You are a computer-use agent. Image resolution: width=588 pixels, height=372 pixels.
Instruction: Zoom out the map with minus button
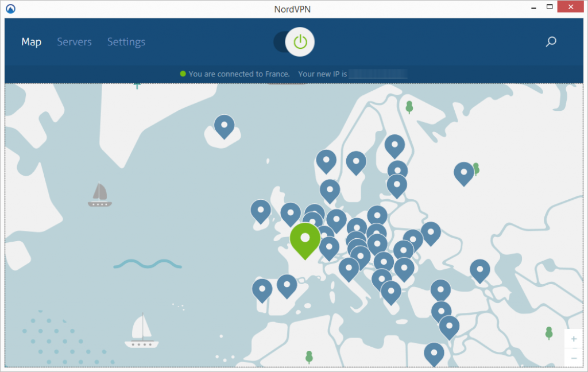tap(574, 358)
